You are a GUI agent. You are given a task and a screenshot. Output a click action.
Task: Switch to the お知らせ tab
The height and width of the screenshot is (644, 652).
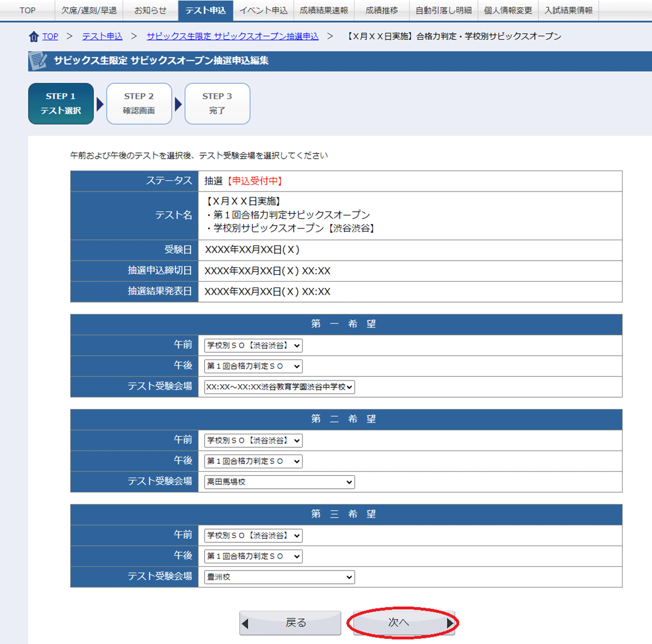point(150,10)
